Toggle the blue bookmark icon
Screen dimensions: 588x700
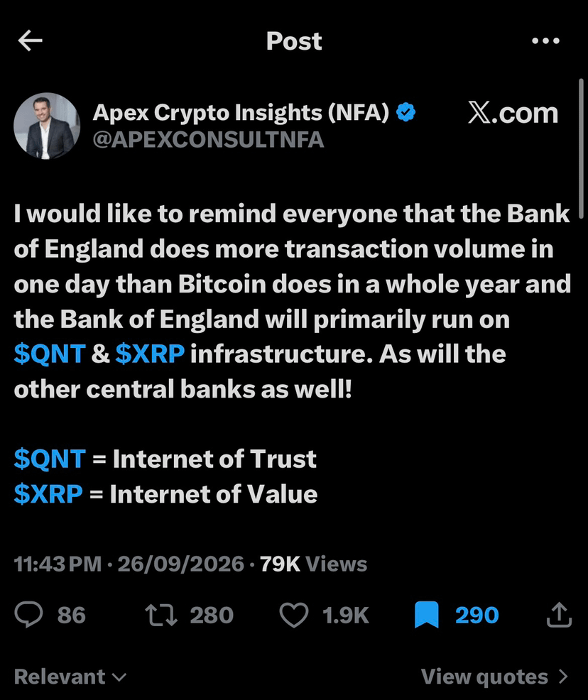point(426,615)
